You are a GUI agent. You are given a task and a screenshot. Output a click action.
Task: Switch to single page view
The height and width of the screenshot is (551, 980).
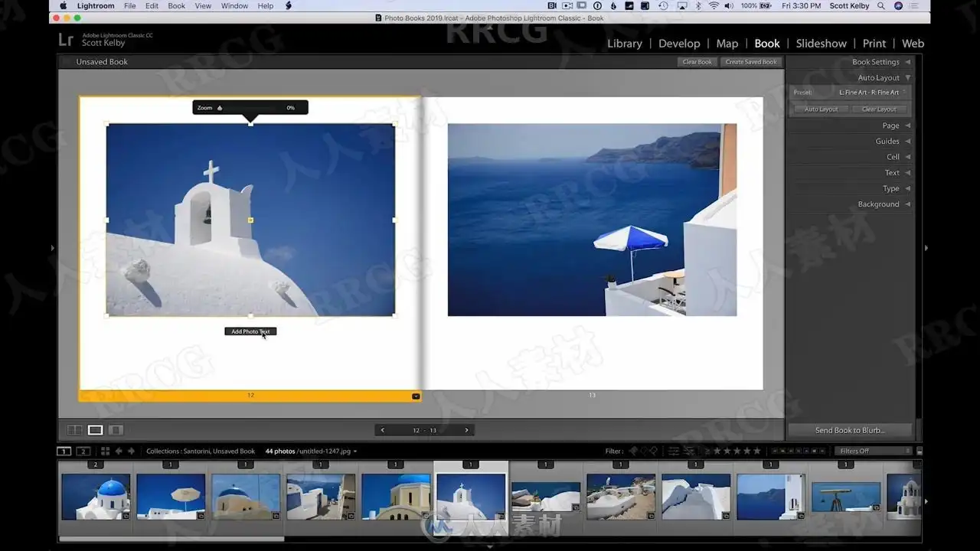coord(116,430)
